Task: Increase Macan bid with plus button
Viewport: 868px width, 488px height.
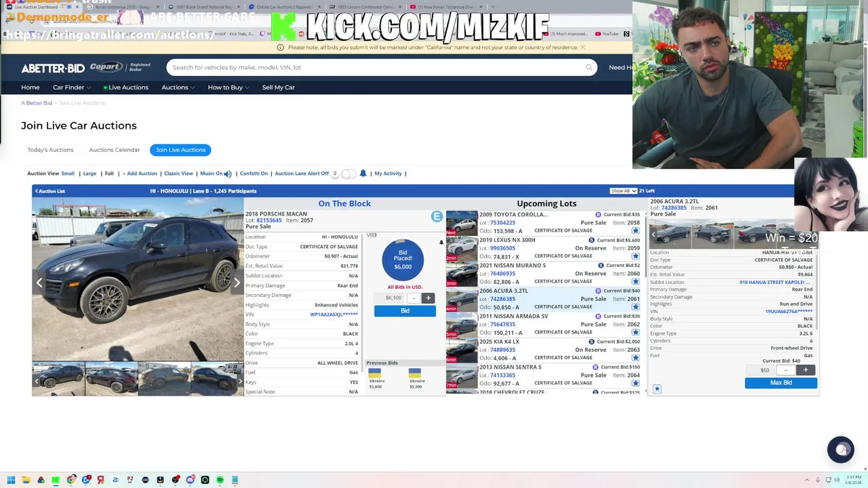Action: (x=428, y=298)
